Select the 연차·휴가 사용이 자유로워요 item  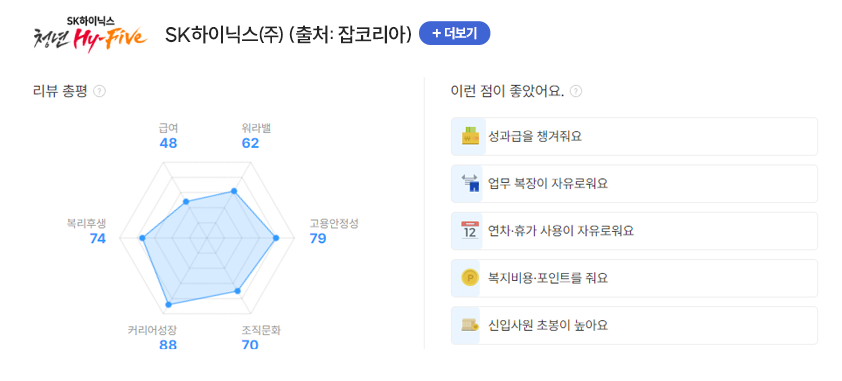click(x=634, y=231)
